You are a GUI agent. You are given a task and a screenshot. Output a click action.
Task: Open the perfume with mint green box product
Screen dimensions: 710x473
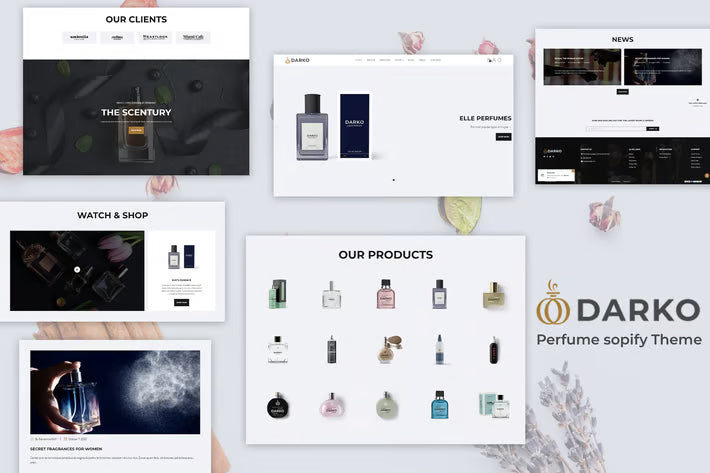(494, 405)
